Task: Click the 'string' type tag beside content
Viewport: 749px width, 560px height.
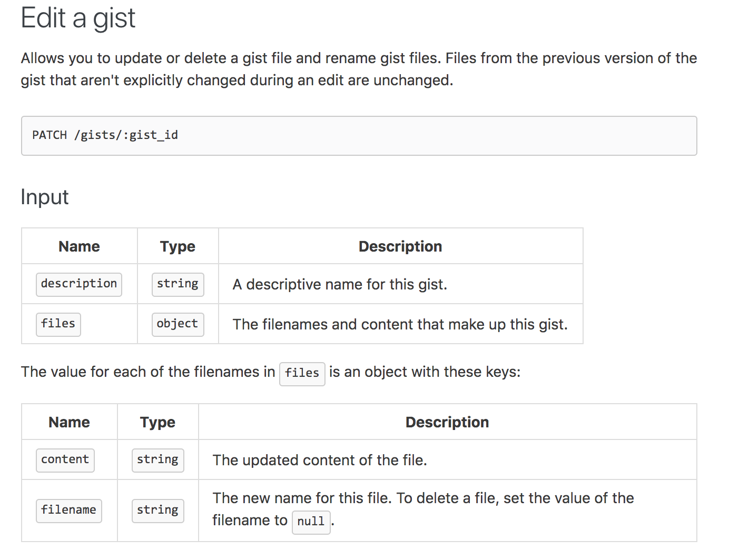Action: click(157, 460)
